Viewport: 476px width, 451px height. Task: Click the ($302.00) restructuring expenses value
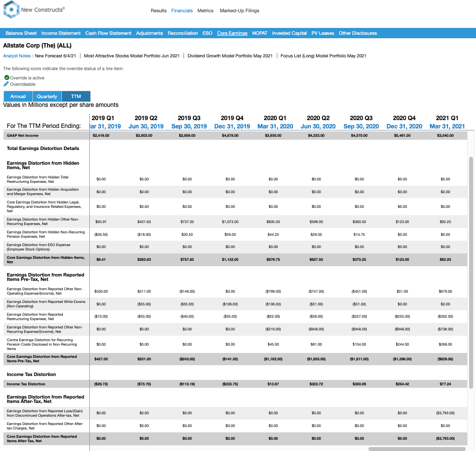(446, 317)
